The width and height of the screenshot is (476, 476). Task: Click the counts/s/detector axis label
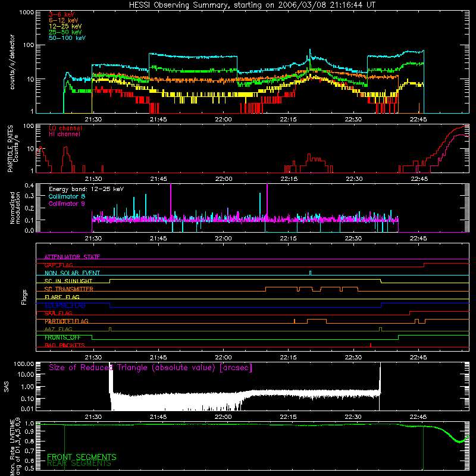pos(12,62)
